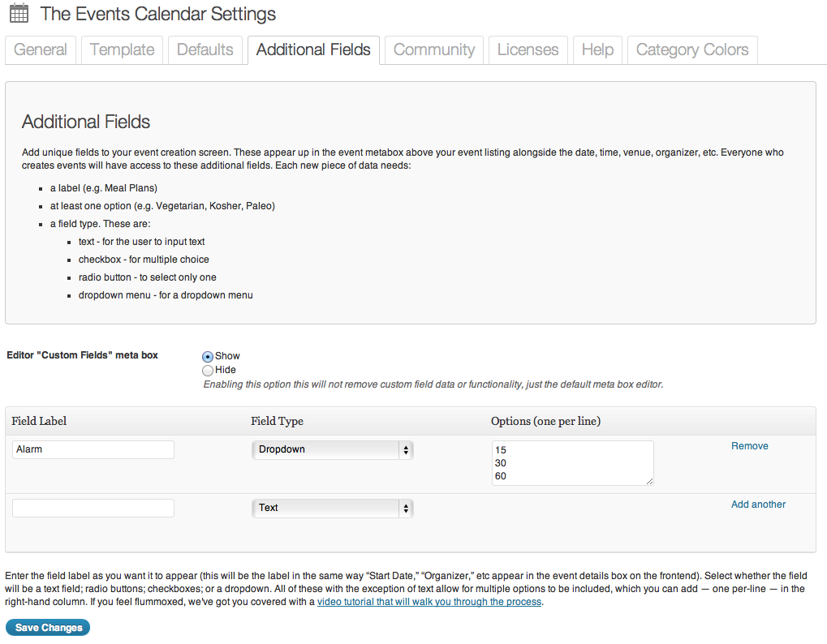Screen dimensions: 827x644
Task: Go to the Community tab
Action: coord(434,50)
